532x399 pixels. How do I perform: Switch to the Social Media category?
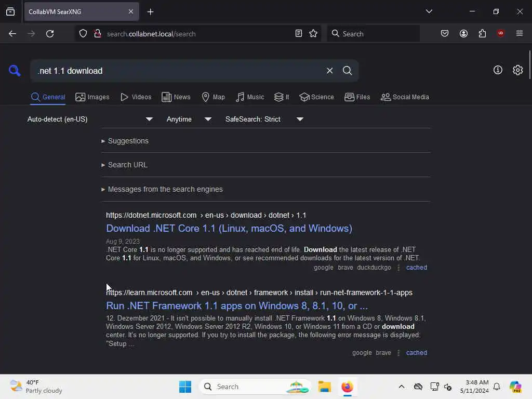[x=405, y=97]
